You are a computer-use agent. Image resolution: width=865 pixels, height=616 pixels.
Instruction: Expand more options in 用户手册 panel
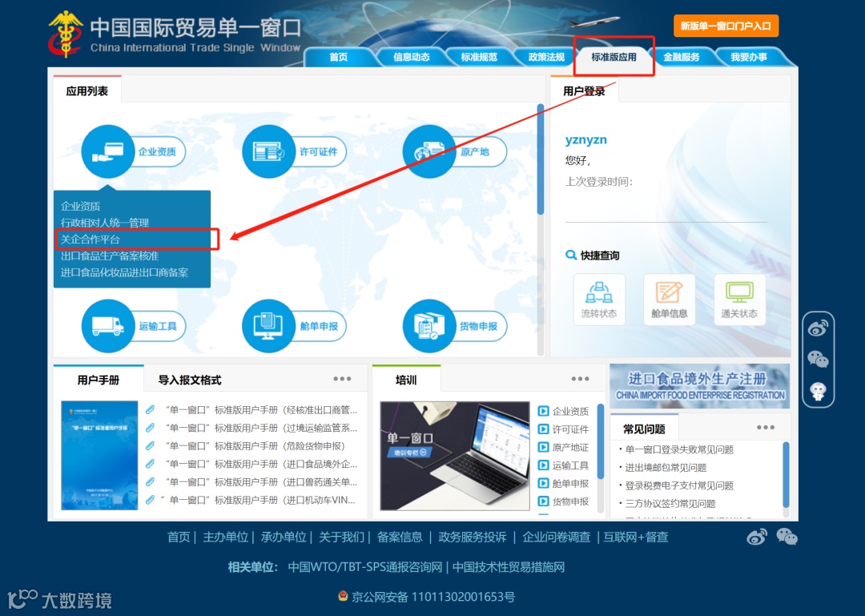pyautogui.click(x=342, y=379)
